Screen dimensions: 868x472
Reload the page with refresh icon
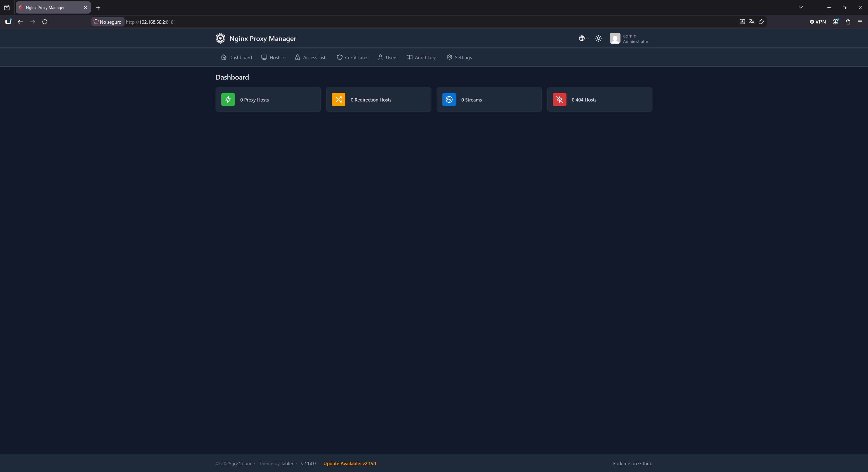(x=45, y=21)
